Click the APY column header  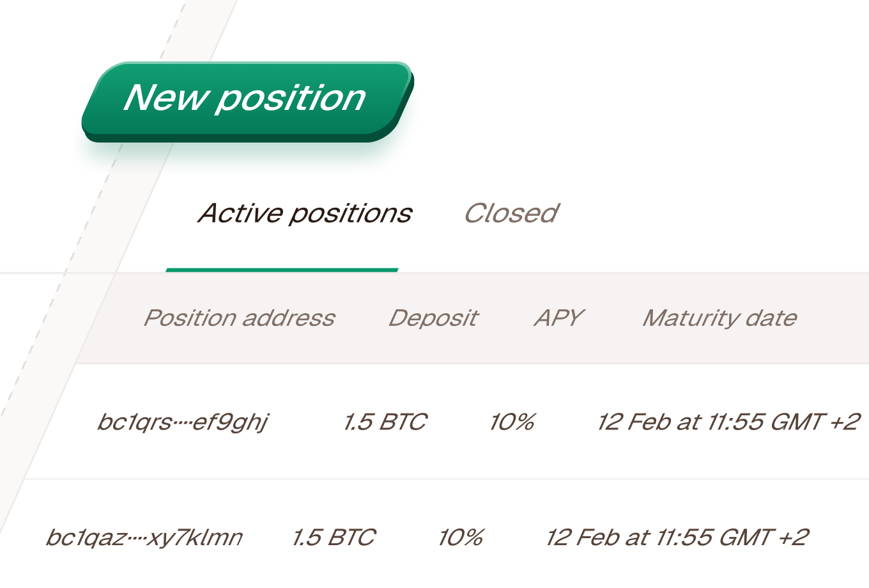(x=558, y=318)
